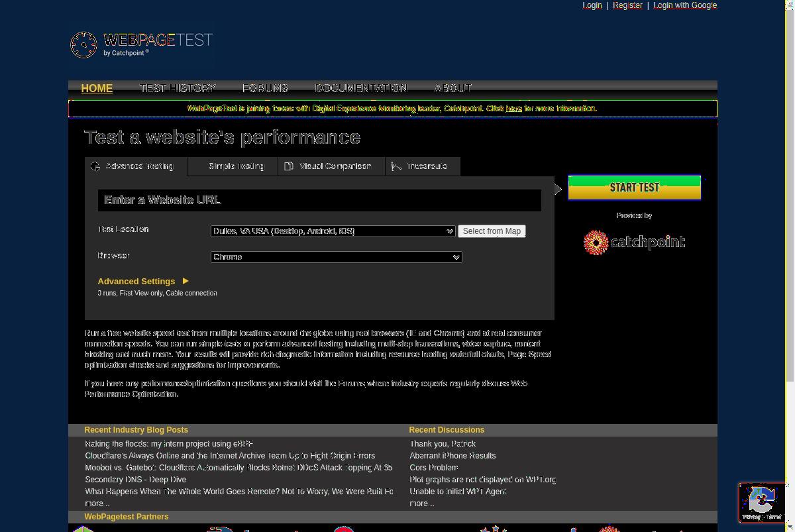This screenshot has height=532, width=795.
Task: Open 'Aberrant iPhone Results' discussion
Action: tap(452, 456)
